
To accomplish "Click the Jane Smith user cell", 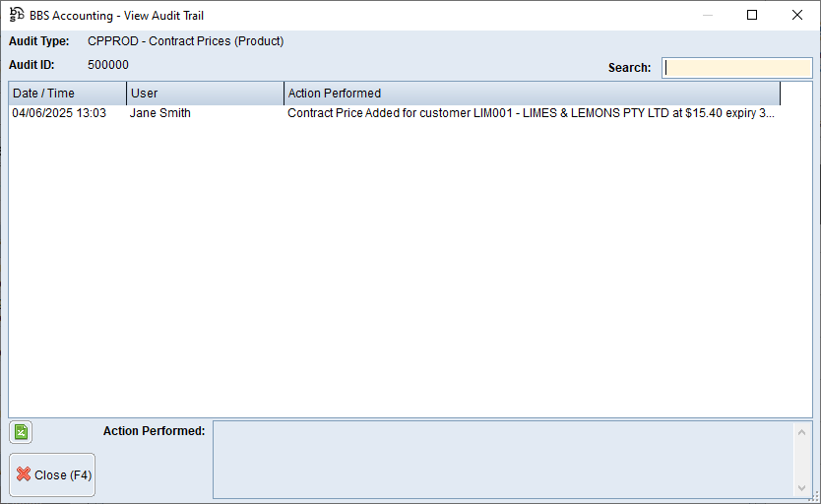I will pyautogui.click(x=160, y=113).
